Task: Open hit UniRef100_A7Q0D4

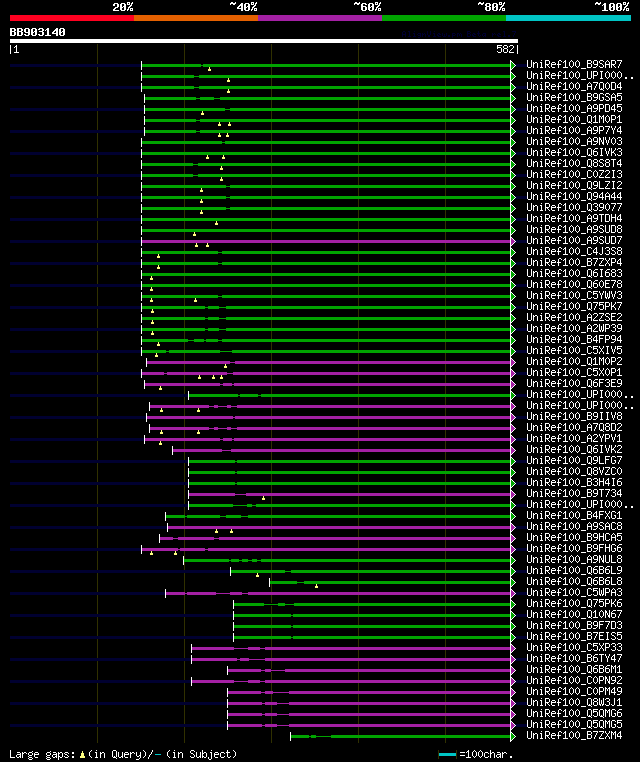Action: (x=574, y=86)
